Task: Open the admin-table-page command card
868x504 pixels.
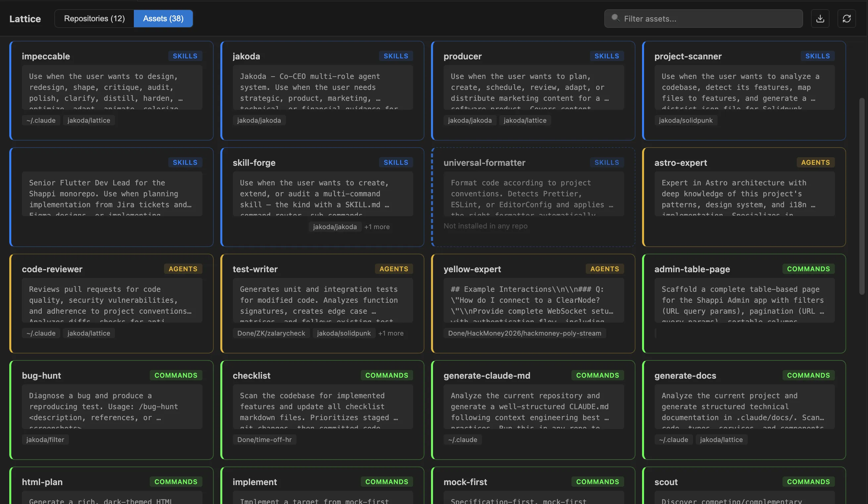Action: coord(744,304)
